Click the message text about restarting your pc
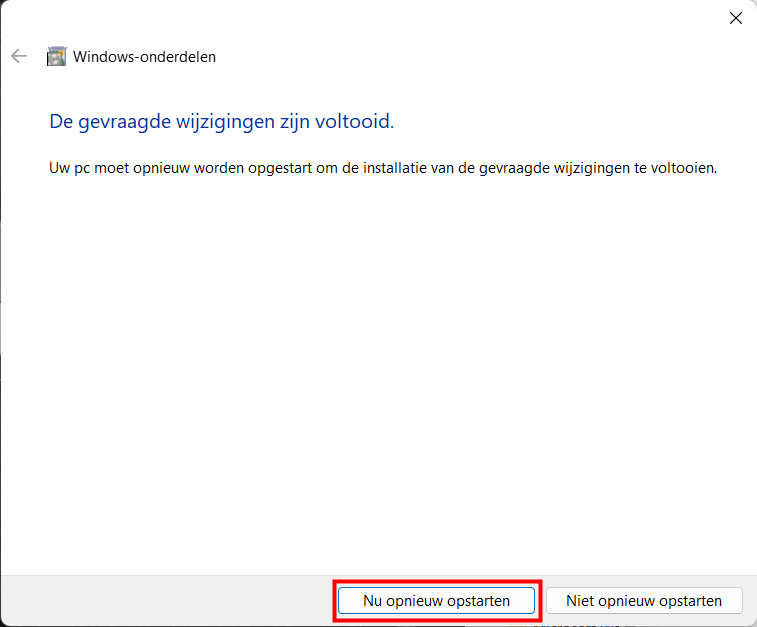The width and height of the screenshot is (757, 627). click(383, 168)
